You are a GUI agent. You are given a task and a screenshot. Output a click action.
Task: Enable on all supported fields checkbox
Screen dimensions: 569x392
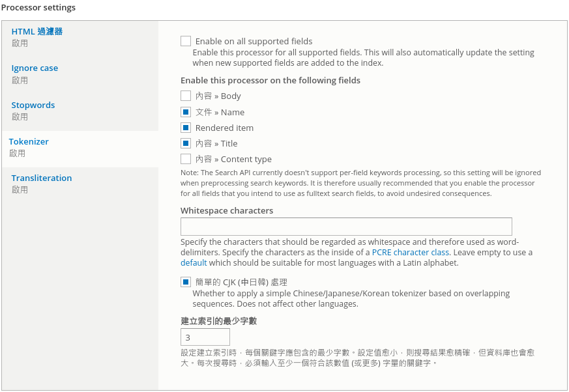click(186, 41)
